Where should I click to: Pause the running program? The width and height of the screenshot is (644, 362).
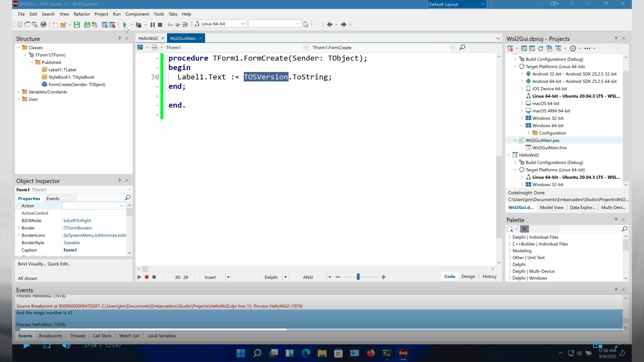[x=153, y=24]
